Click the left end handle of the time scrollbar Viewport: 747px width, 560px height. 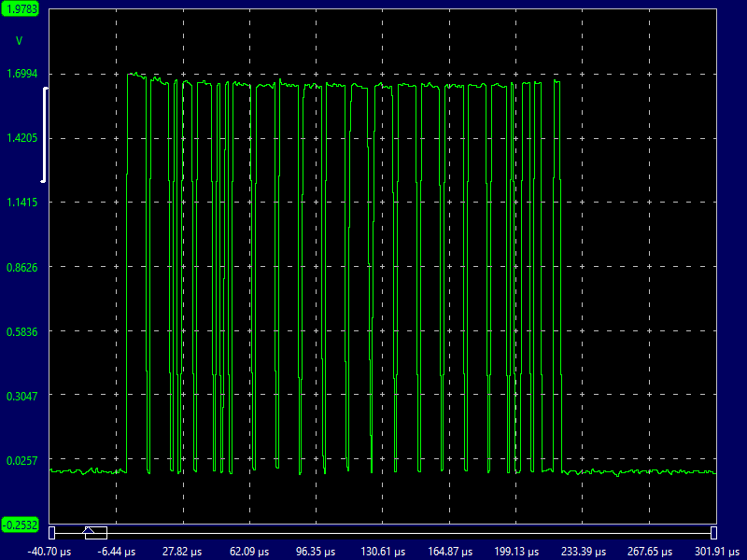[x=52, y=533]
